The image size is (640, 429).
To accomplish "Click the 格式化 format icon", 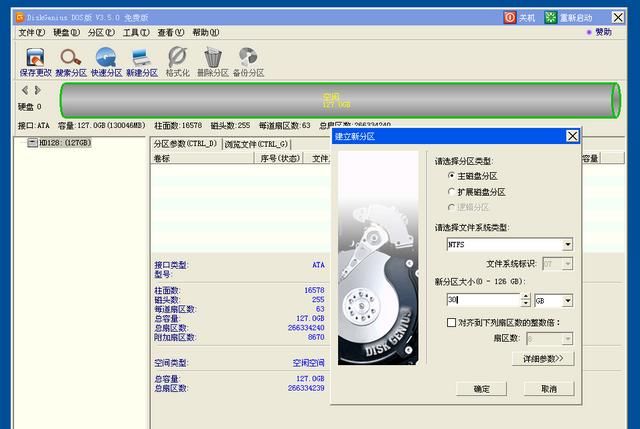I will [x=178, y=62].
